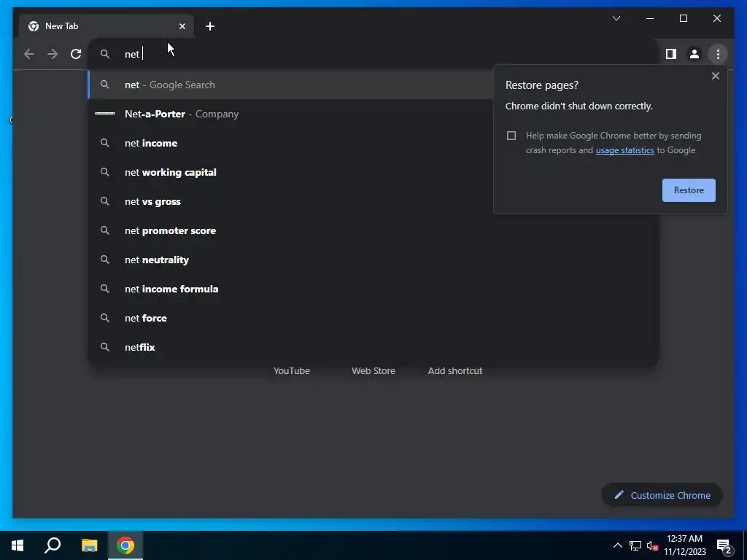Click the Chrome taskbar icon
747x560 pixels.
pyautogui.click(x=125, y=545)
